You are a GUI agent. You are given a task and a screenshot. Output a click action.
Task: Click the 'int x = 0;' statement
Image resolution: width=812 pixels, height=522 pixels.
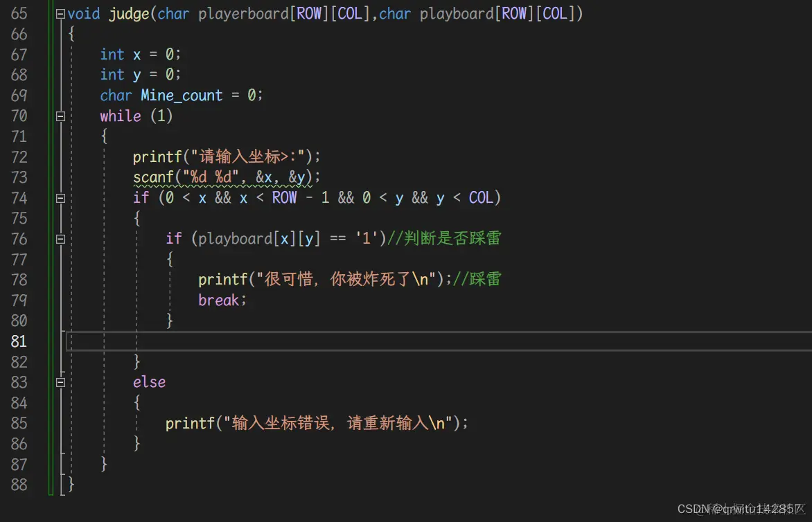[x=141, y=54]
